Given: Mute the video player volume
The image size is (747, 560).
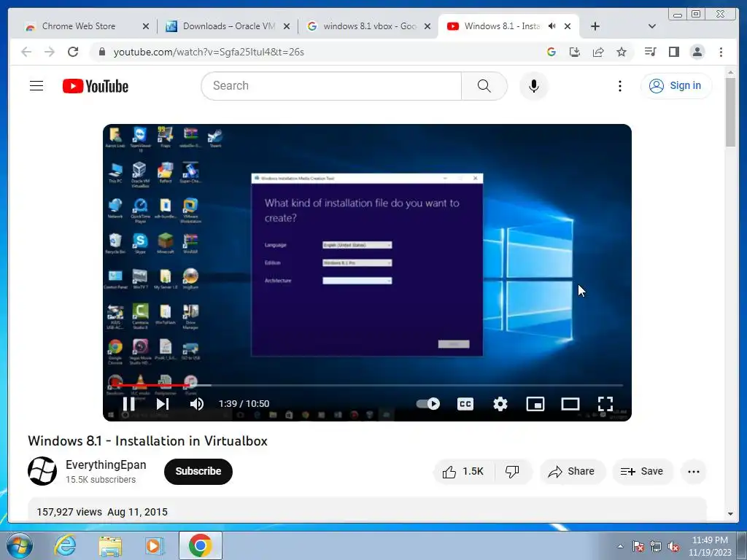Looking at the screenshot, I should click(197, 404).
